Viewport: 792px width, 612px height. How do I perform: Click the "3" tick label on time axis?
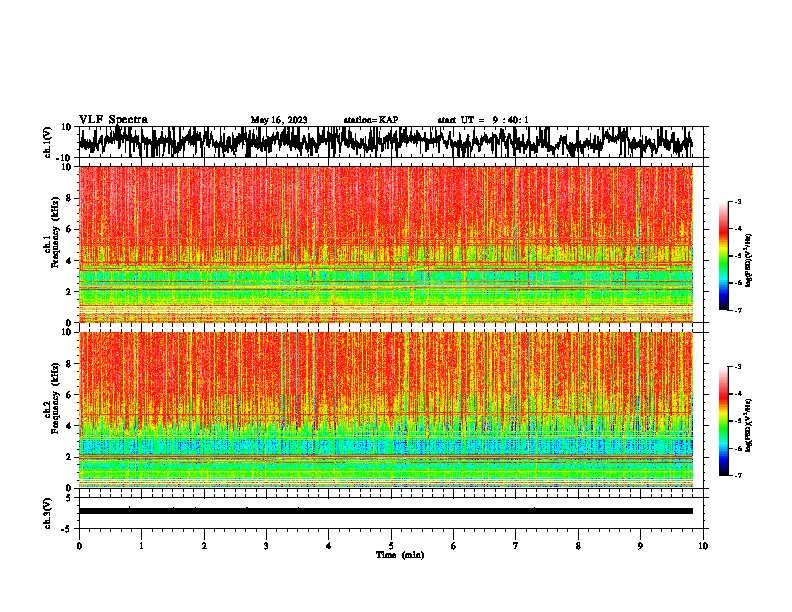[266, 546]
